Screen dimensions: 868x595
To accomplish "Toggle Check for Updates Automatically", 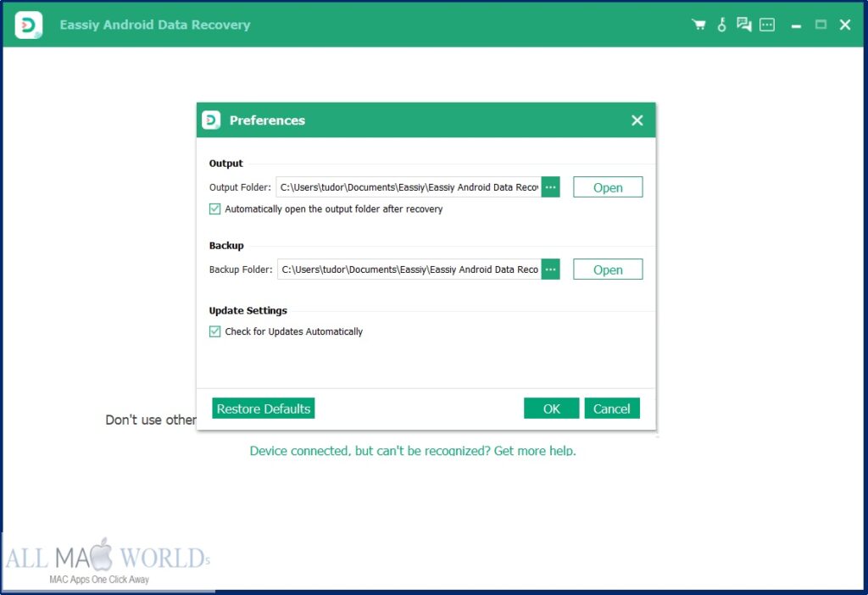I will (214, 331).
